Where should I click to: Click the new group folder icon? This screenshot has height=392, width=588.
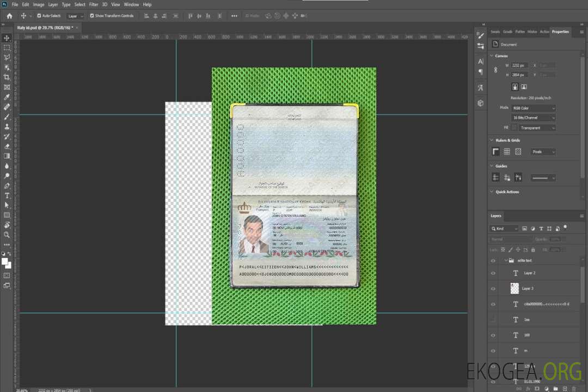tap(555, 389)
